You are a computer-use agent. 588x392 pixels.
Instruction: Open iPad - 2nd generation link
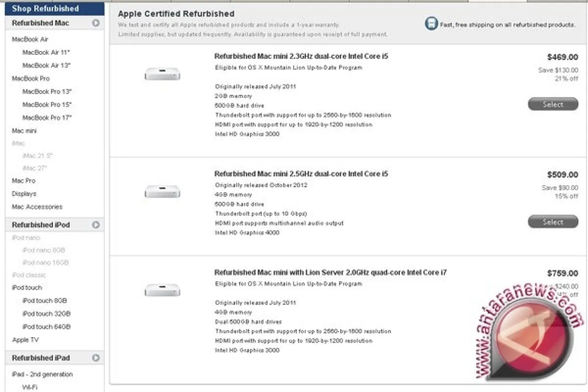[x=42, y=374]
